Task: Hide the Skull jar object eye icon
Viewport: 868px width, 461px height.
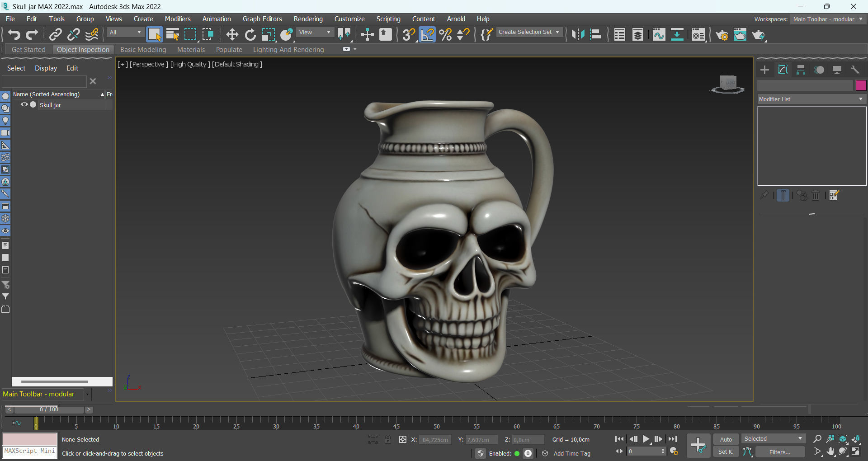Action: tap(24, 105)
